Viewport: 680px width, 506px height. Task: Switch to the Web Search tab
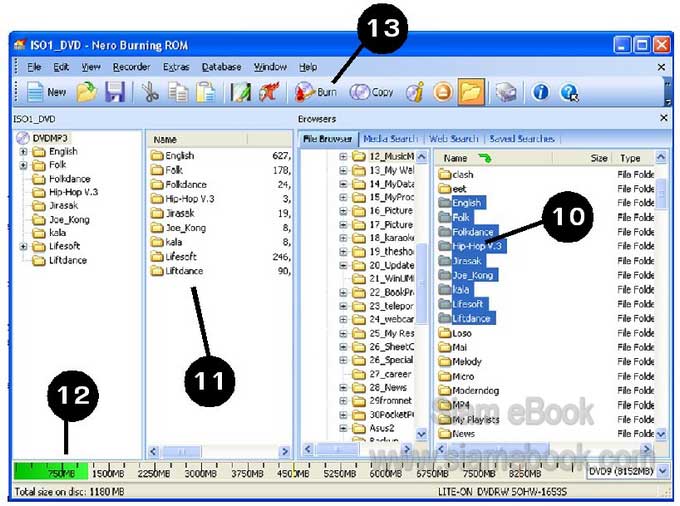[x=454, y=139]
